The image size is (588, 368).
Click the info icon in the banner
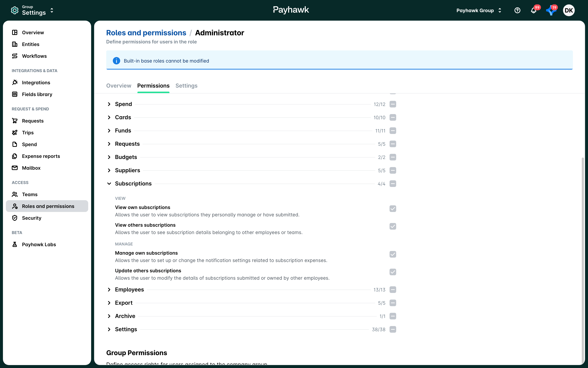click(116, 61)
